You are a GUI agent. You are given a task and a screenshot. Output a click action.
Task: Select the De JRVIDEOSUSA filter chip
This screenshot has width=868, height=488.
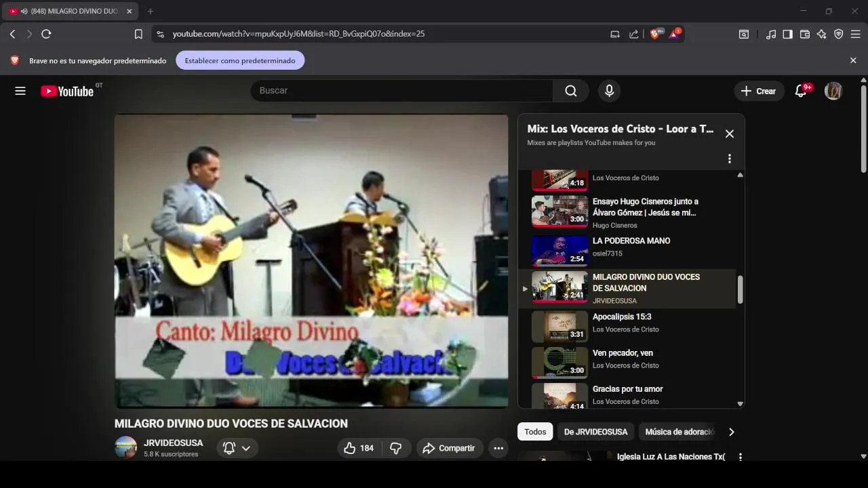[x=596, y=432]
